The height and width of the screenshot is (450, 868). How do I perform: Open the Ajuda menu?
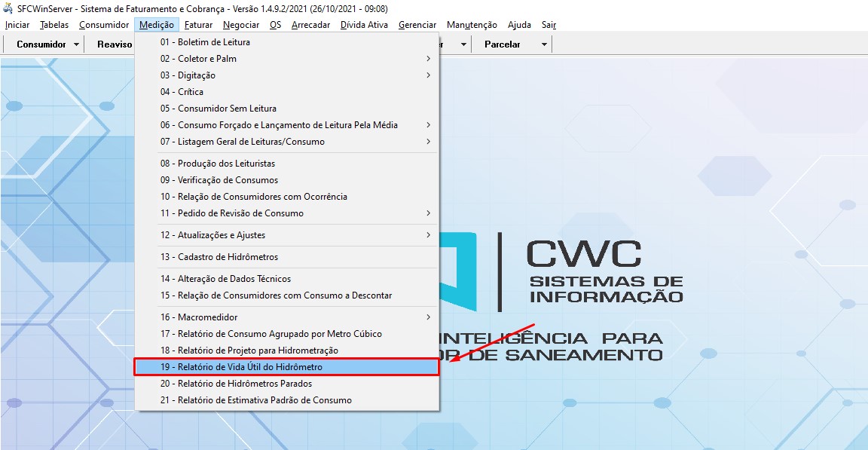click(519, 25)
